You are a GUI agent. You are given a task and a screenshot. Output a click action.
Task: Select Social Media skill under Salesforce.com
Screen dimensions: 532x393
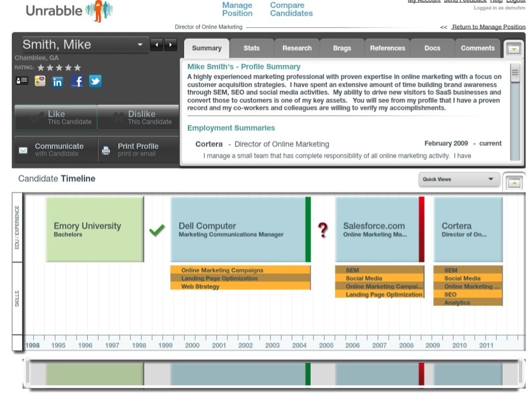pyautogui.click(x=380, y=278)
